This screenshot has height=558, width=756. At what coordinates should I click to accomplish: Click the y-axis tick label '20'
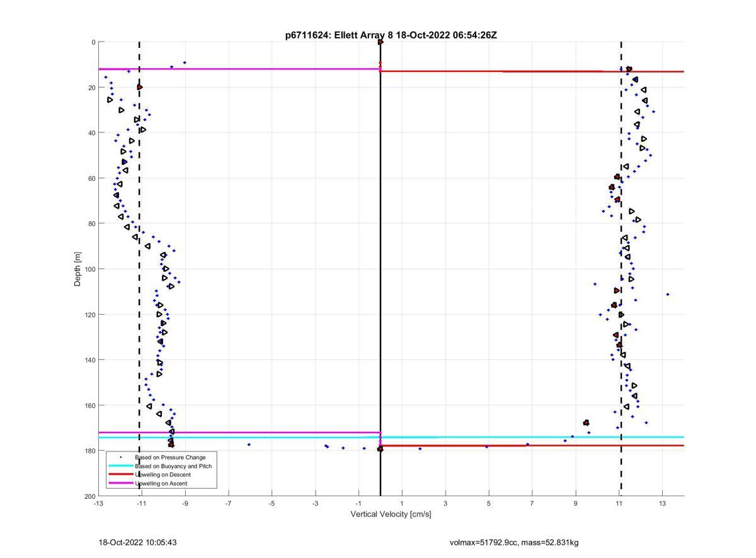(x=92, y=88)
